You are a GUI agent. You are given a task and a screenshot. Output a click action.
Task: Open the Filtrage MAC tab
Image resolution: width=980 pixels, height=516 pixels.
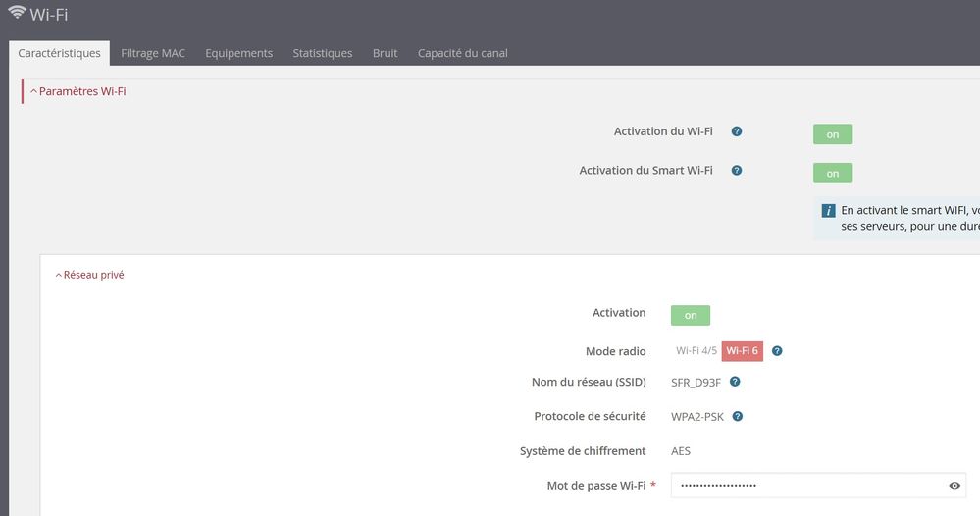click(152, 53)
